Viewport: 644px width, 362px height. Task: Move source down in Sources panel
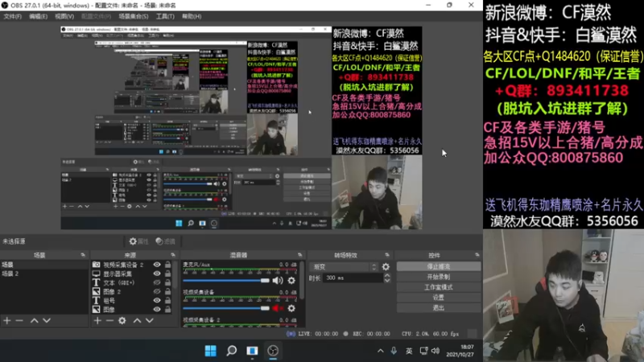click(150, 320)
